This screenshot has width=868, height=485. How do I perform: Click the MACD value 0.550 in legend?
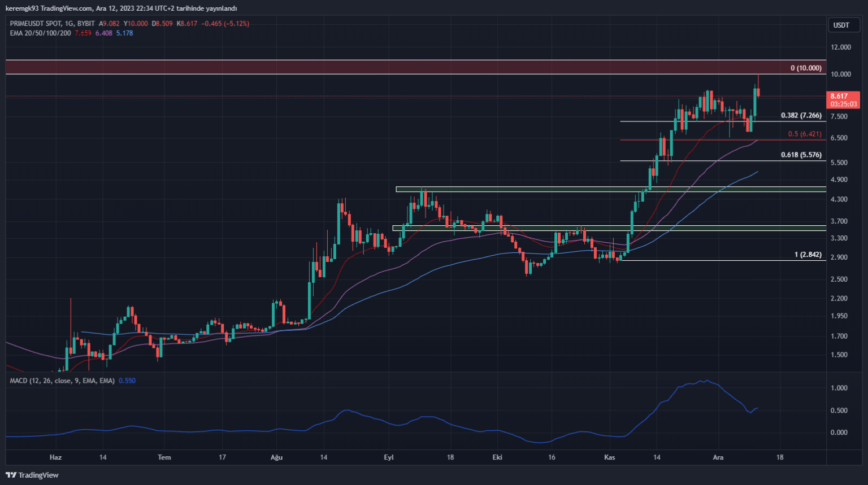click(127, 381)
